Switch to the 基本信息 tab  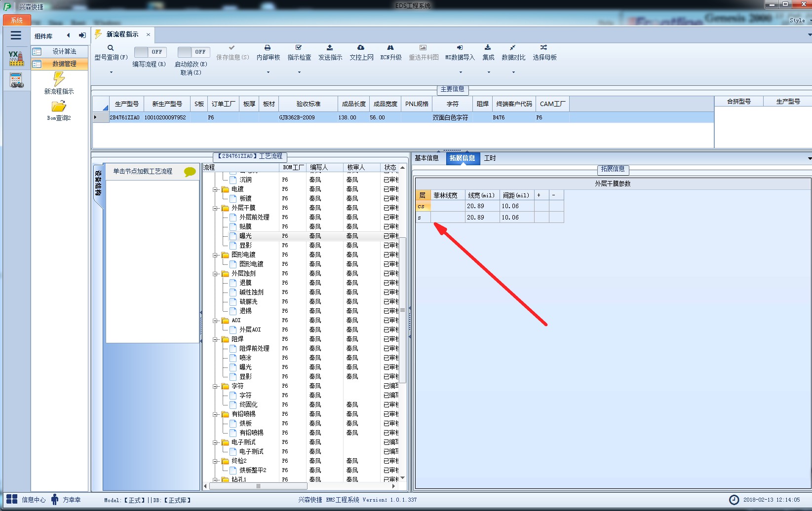pyautogui.click(x=426, y=158)
